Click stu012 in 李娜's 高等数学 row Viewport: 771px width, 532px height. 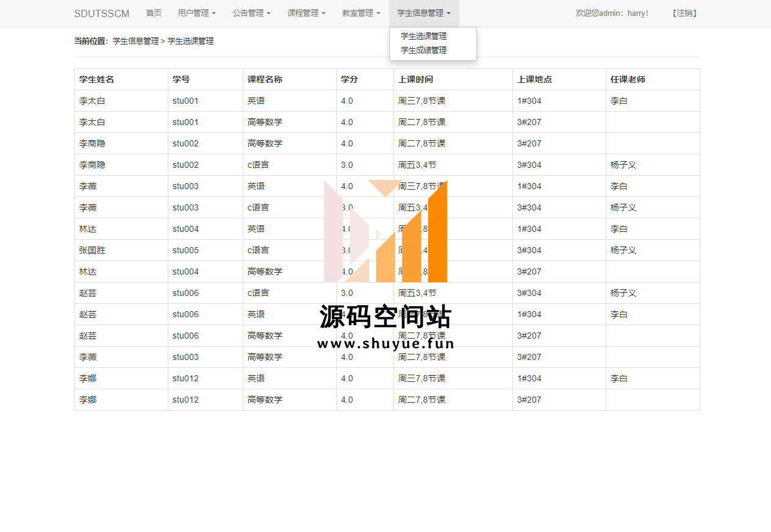(x=185, y=400)
